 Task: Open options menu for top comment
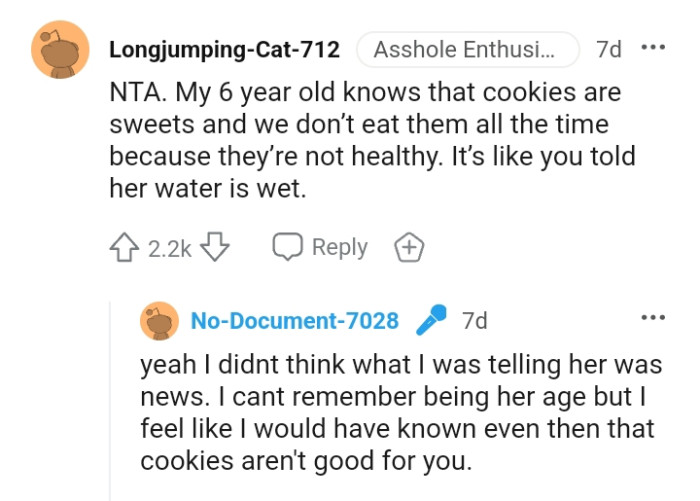(653, 47)
